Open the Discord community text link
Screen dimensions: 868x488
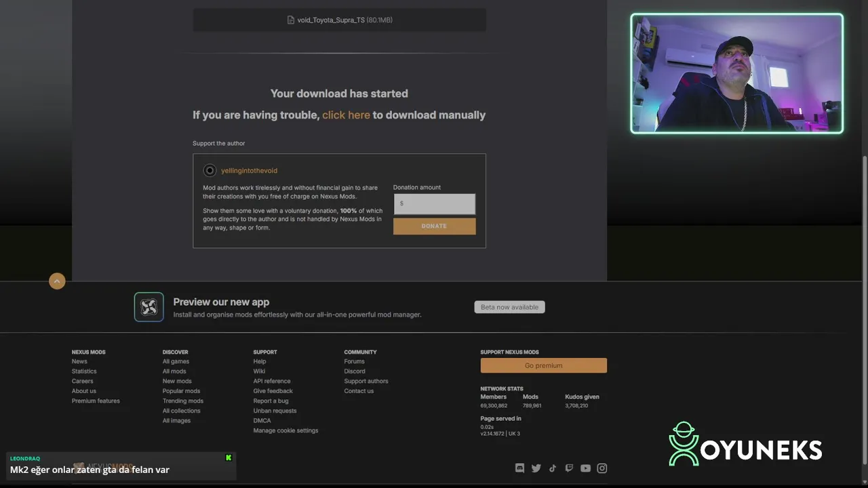click(355, 371)
